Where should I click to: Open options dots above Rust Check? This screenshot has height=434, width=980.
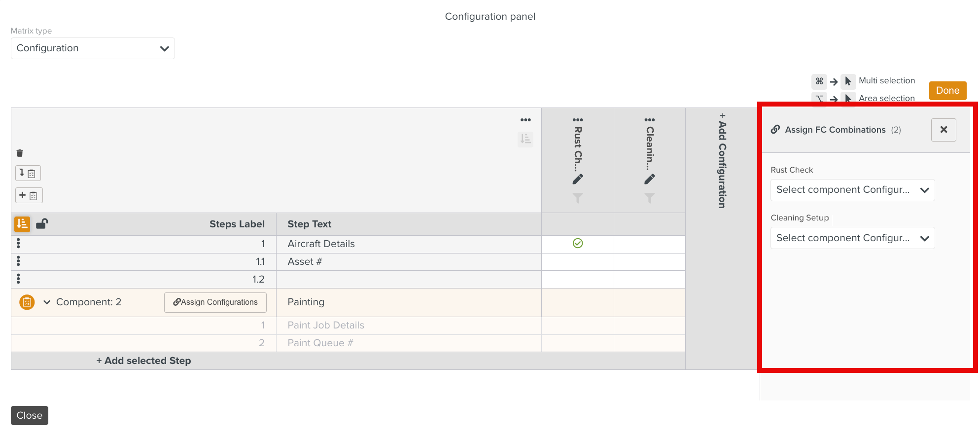coord(578,120)
